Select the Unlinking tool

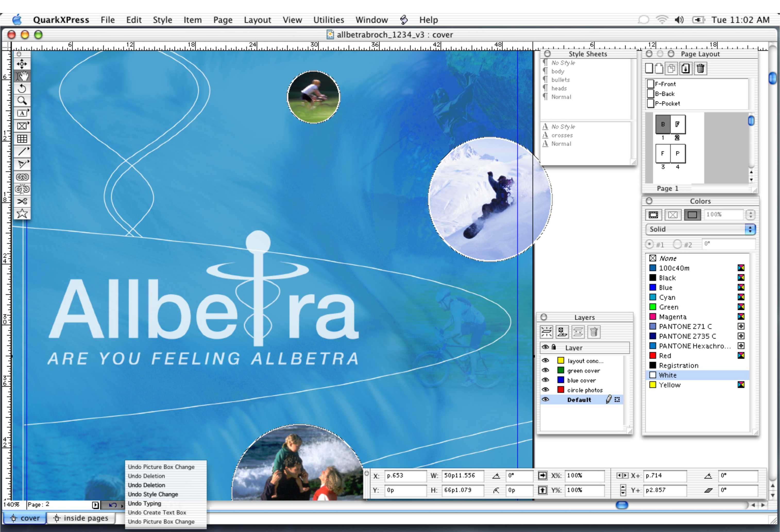point(22,189)
